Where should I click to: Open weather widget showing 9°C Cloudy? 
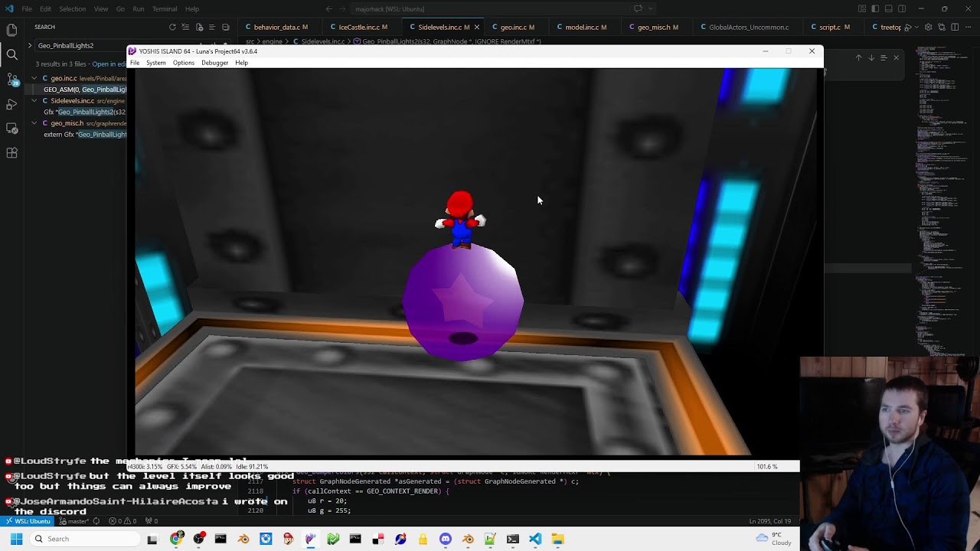pyautogui.click(x=773, y=539)
